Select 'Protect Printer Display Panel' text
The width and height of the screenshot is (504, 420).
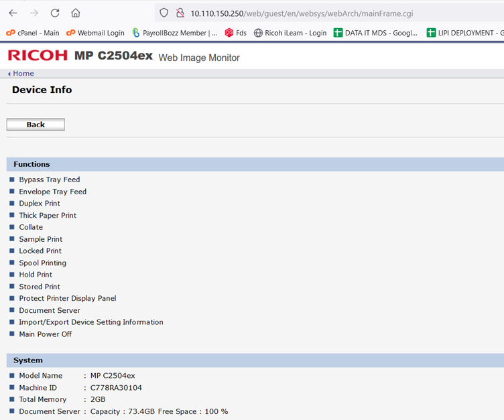[68, 299]
